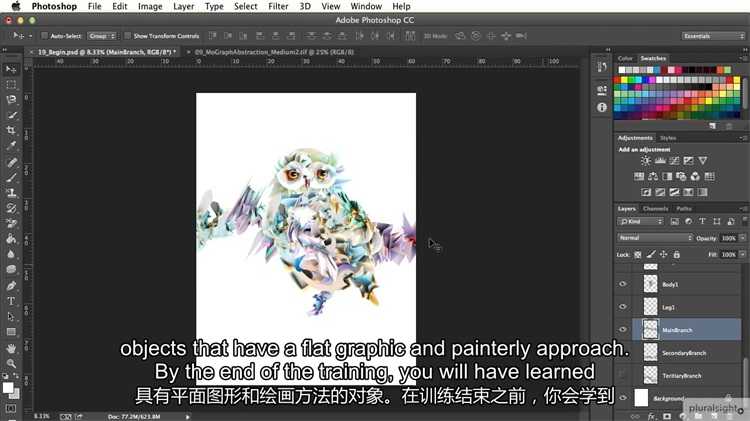The width and height of the screenshot is (750, 421).
Task: Add a Vibrance adjustment
Action: [x=703, y=161]
